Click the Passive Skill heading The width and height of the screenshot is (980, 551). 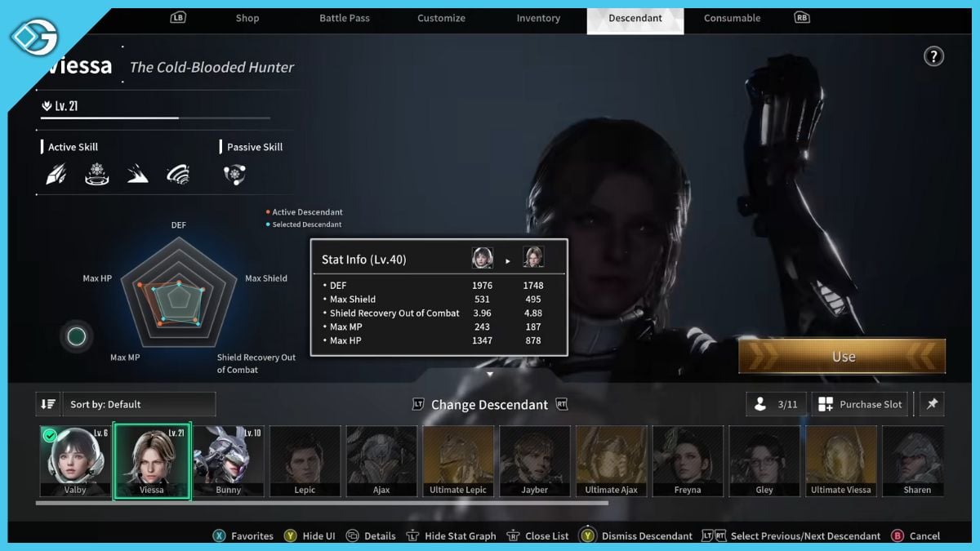coord(255,147)
